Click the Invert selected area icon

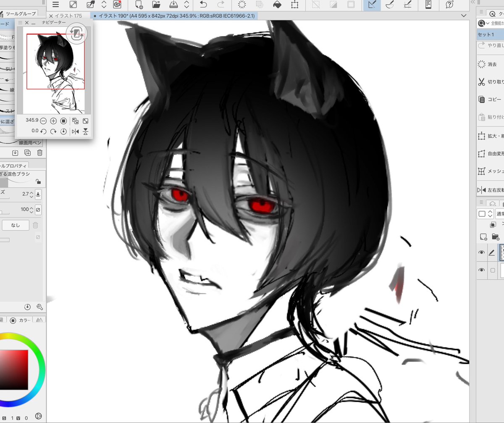click(333, 5)
